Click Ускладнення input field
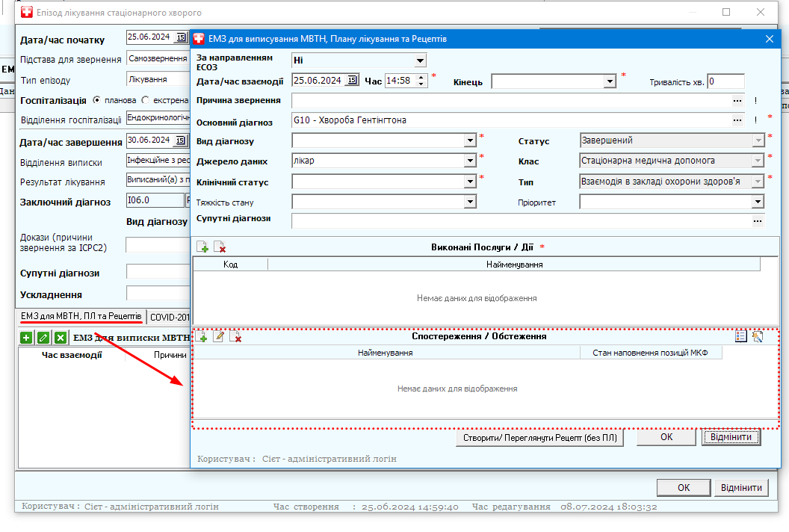 click(x=158, y=293)
